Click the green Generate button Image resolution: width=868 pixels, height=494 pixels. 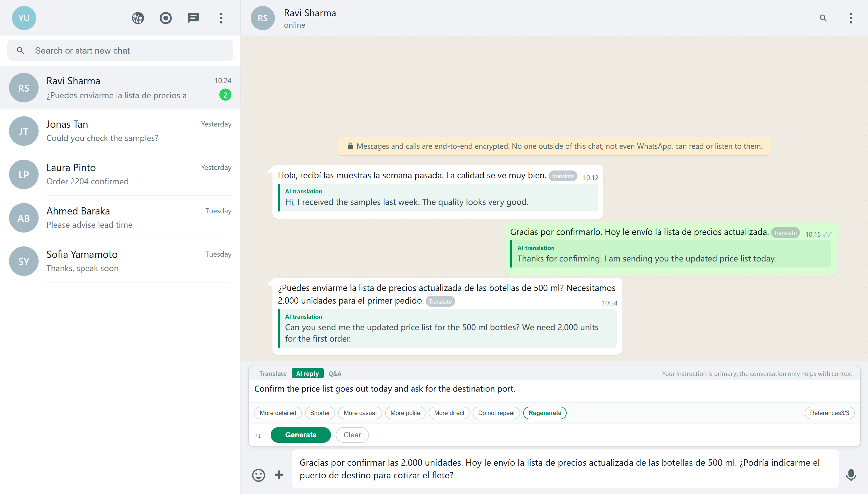pyautogui.click(x=300, y=435)
